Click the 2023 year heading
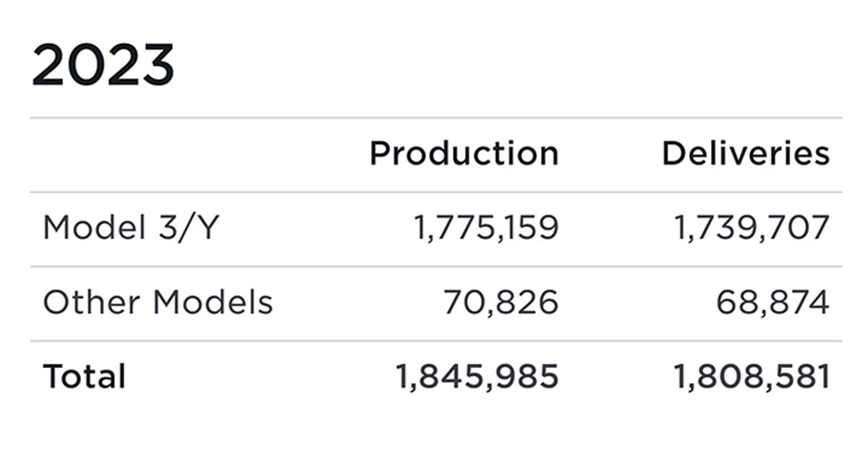 [x=103, y=66]
